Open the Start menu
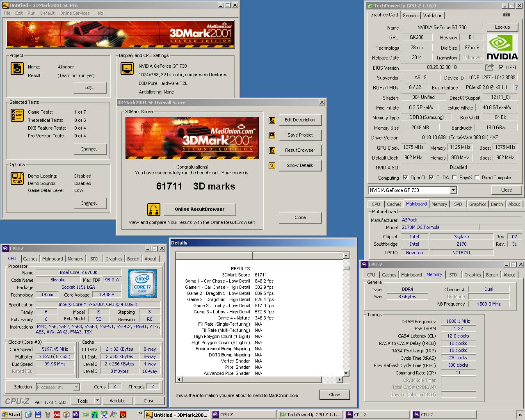The image size is (525, 420). click(x=11, y=415)
